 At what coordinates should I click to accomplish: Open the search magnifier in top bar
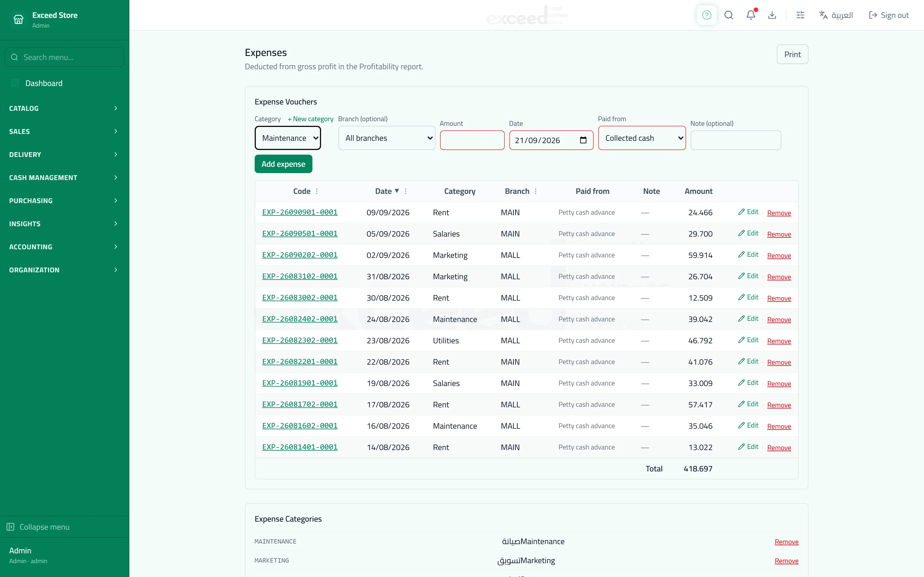(x=729, y=15)
